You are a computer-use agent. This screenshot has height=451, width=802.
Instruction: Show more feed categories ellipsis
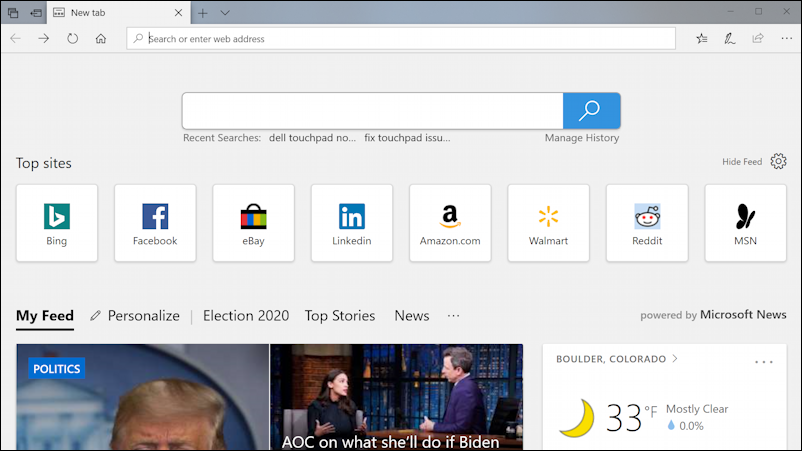click(x=453, y=316)
